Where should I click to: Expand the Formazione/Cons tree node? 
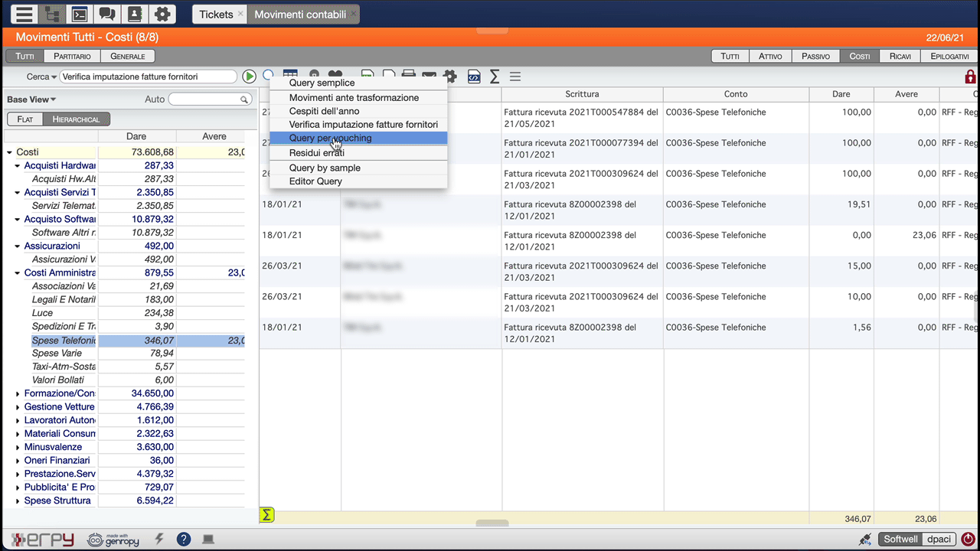point(18,393)
